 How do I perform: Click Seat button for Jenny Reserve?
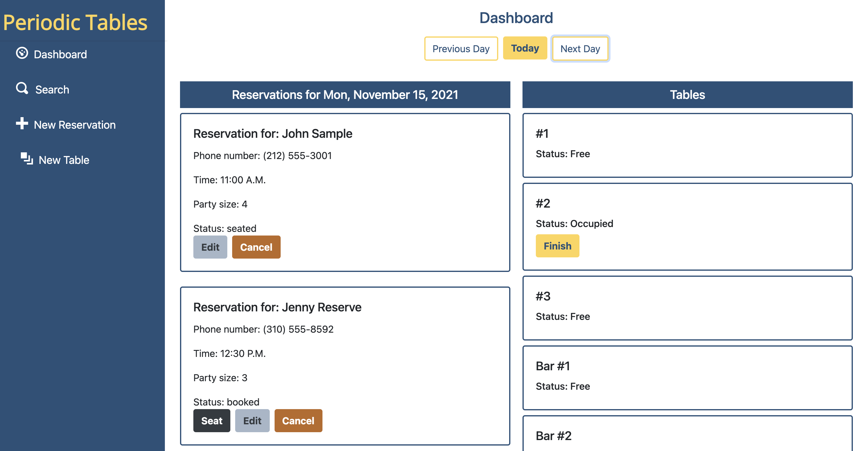pyautogui.click(x=212, y=420)
